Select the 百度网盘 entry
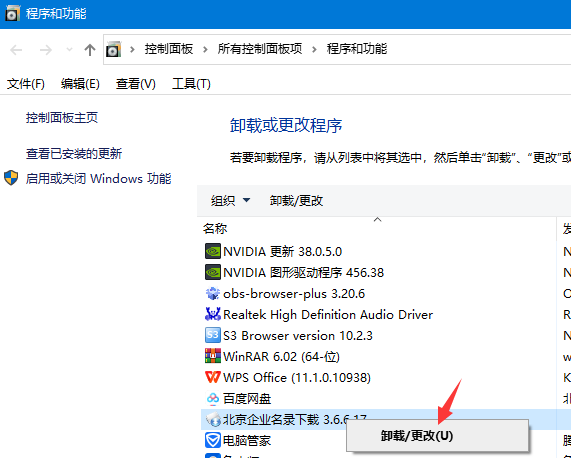571x458 pixels. [x=247, y=399]
